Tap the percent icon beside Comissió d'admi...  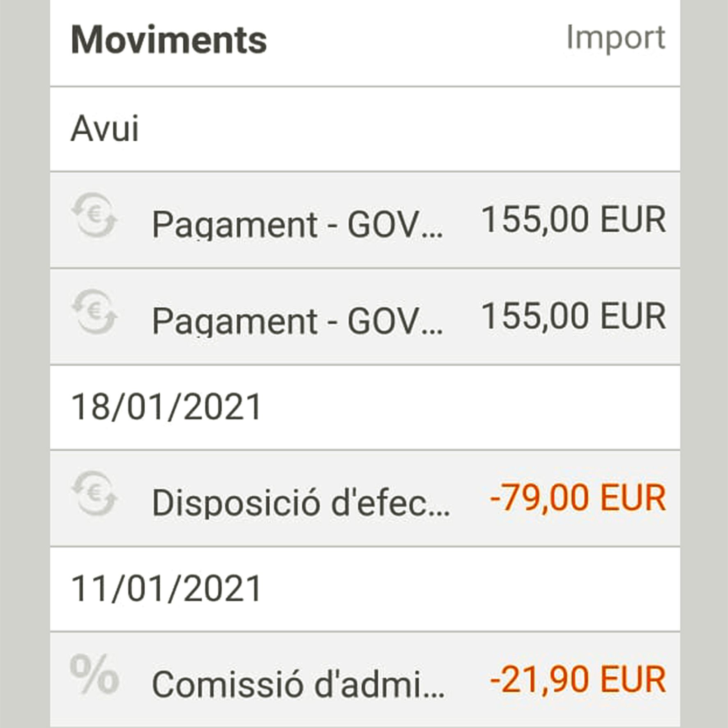click(94, 674)
